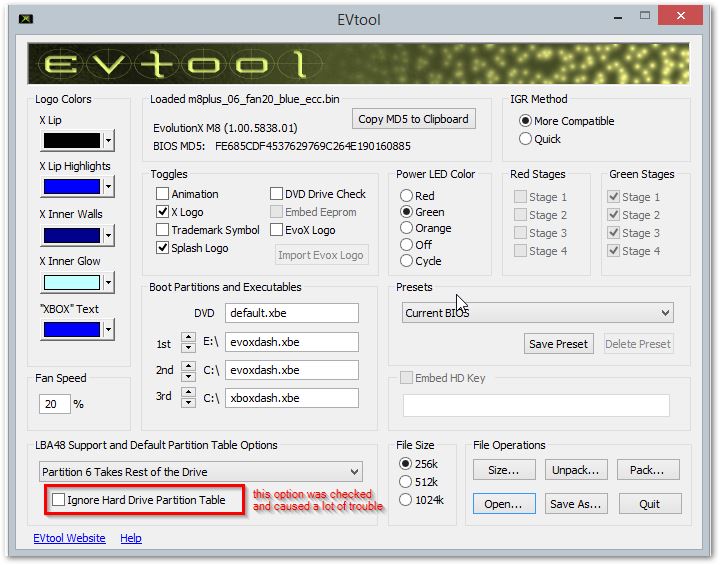Open the EVtool Website link

coord(69,538)
